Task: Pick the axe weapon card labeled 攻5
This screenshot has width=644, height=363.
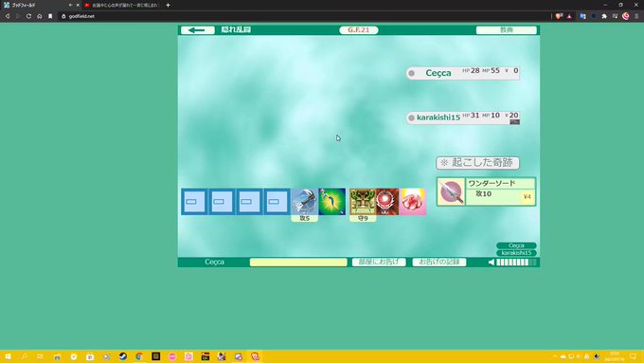Action: (x=304, y=202)
